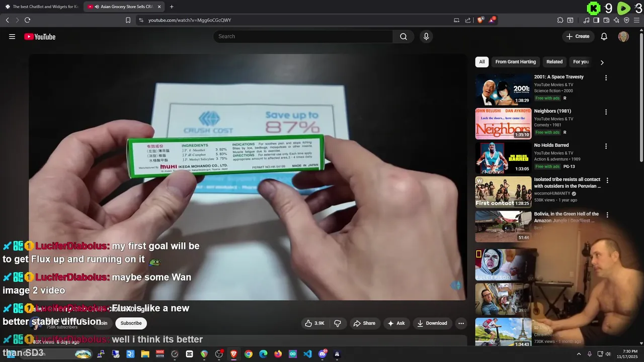Viewport: 644px width, 362px height.
Task: Open File Explorer from the taskbar
Action: pyautogui.click(x=145, y=354)
